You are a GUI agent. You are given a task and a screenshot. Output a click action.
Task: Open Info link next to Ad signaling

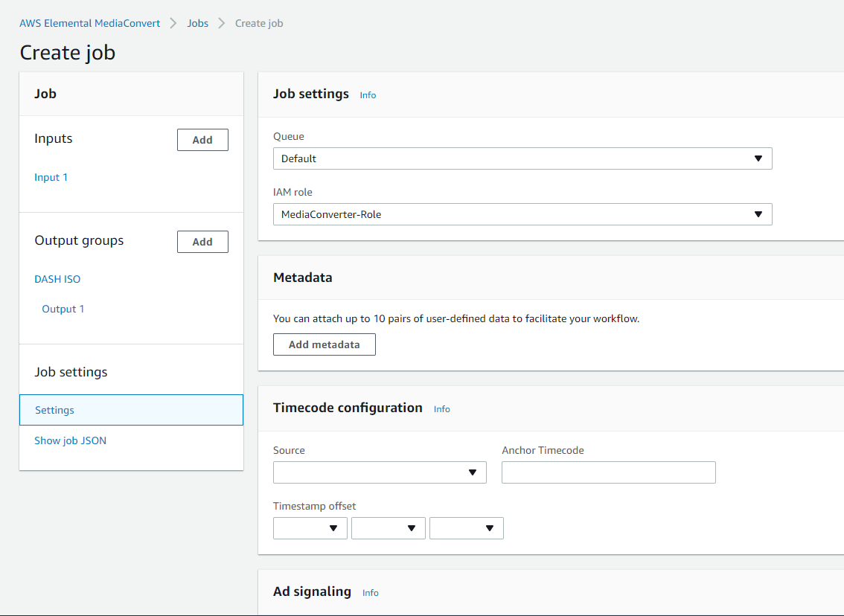click(x=370, y=593)
